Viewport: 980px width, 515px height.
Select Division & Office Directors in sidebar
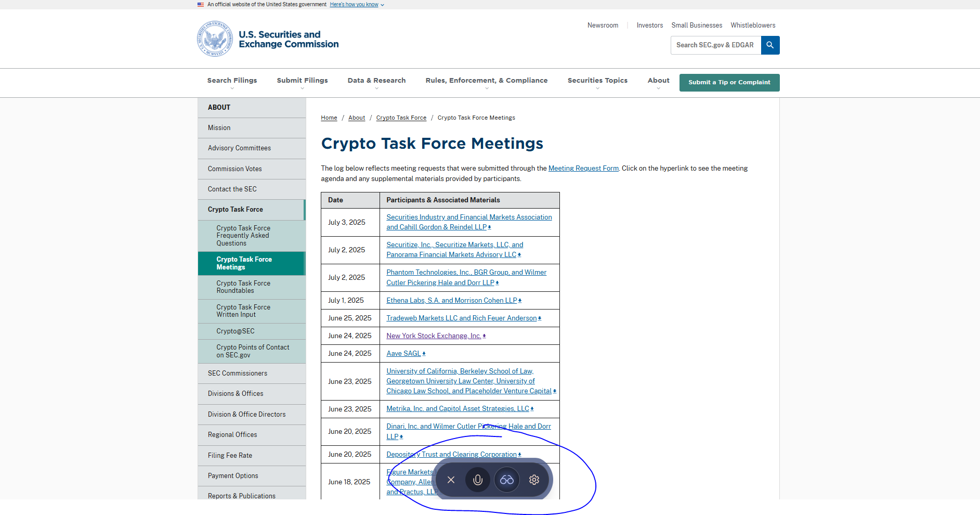coord(252,415)
